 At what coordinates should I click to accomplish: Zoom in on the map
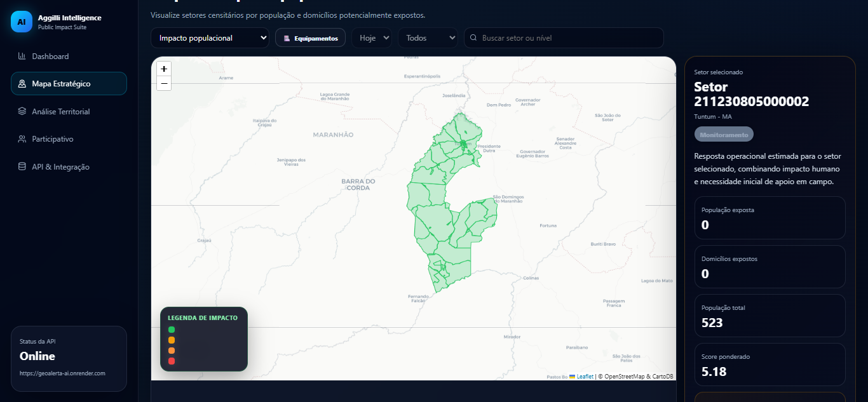(164, 69)
